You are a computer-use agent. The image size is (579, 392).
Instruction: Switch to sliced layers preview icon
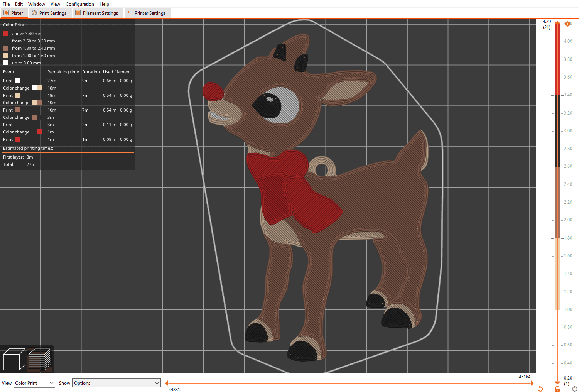(x=40, y=359)
